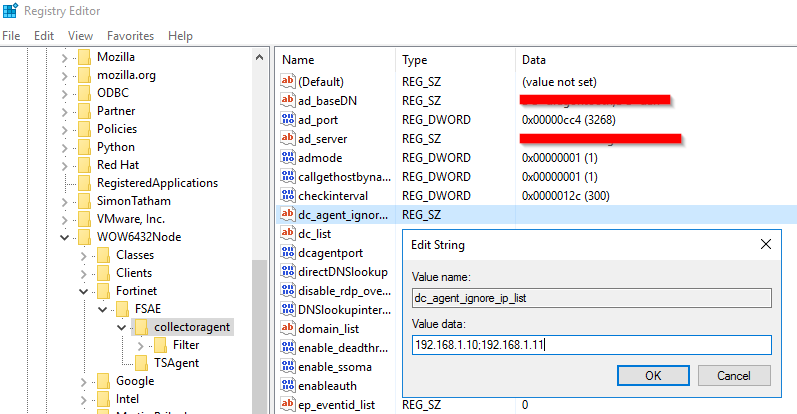Expand the Filter subkey

(x=141, y=344)
